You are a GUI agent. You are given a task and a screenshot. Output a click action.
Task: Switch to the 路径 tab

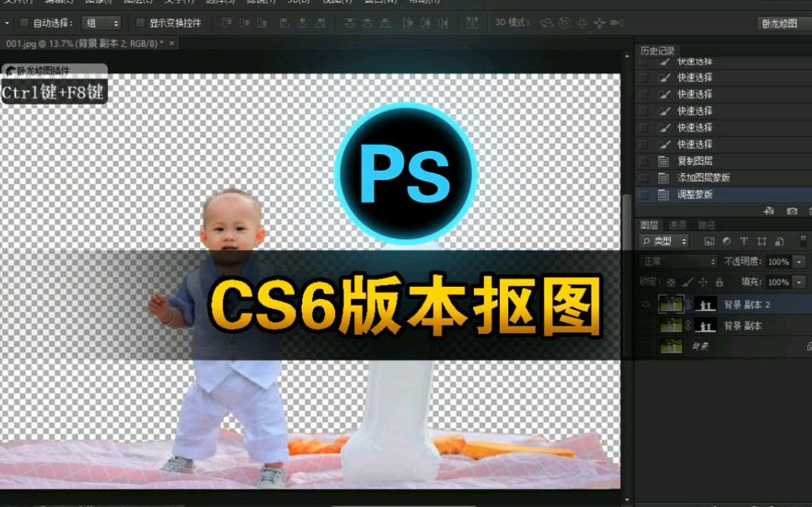706,225
